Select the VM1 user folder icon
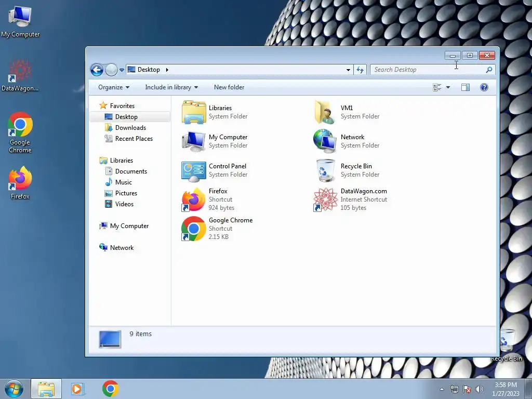532x399 pixels. point(325,112)
